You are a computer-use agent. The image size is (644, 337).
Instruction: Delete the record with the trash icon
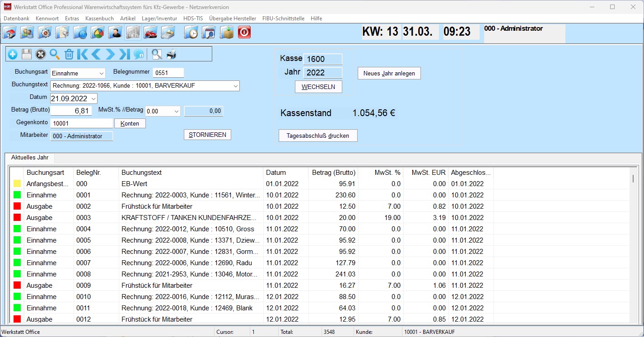tap(69, 55)
